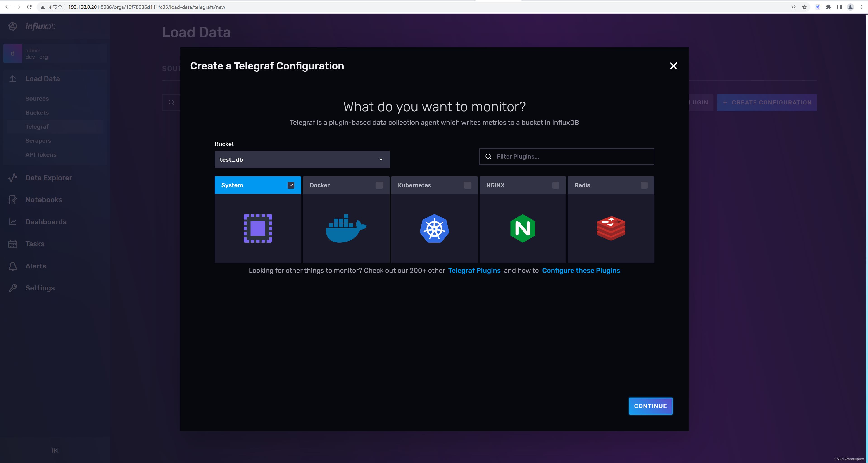Open Load Data upload icon
The height and width of the screenshot is (463, 868).
pyautogui.click(x=13, y=78)
